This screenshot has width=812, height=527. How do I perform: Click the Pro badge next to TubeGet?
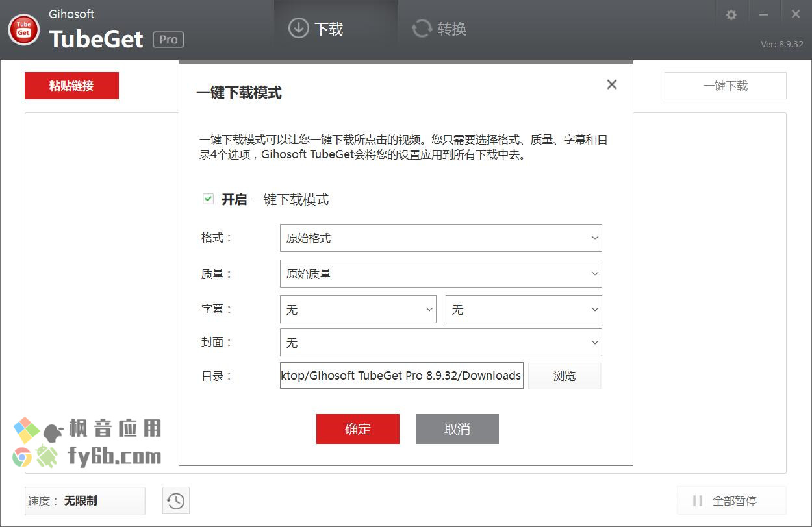[x=169, y=40]
